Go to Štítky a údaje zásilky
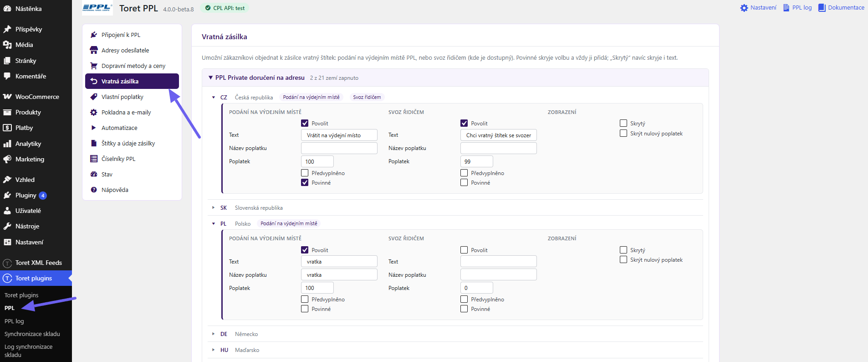The height and width of the screenshot is (362, 868). coord(132,143)
